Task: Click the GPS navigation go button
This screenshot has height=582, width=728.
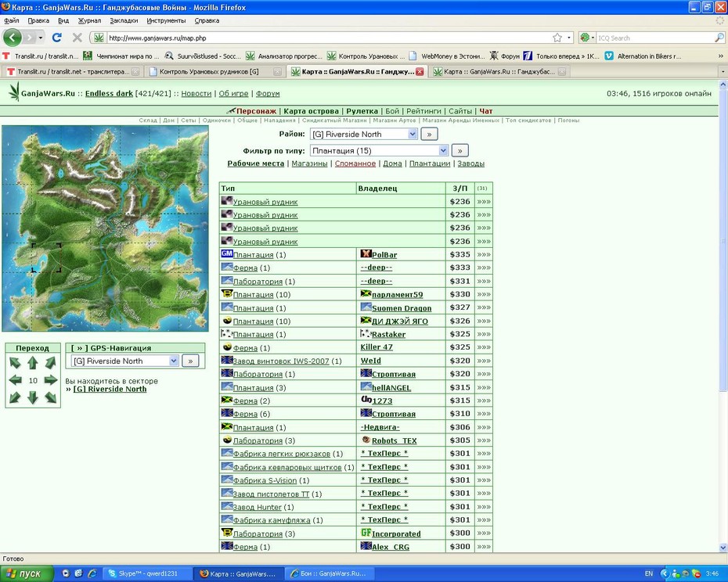Action: (x=190, y=361)
